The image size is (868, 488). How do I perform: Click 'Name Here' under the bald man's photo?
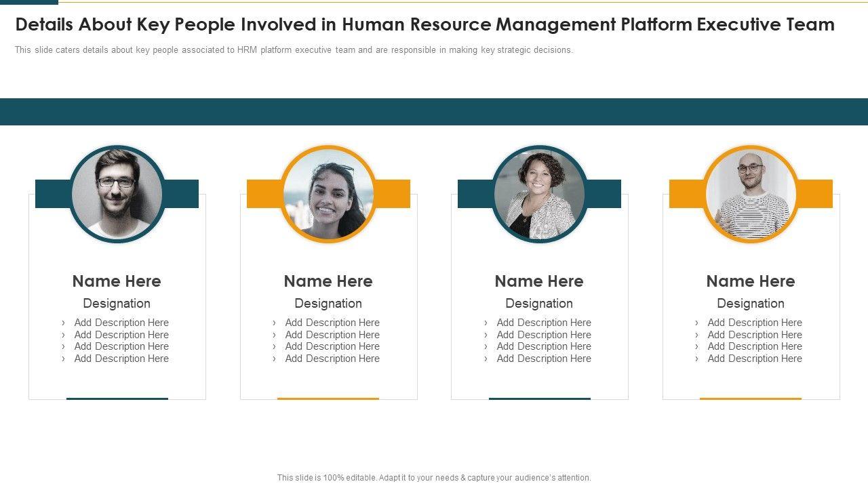pyautogui.click(x=751, y=281)
